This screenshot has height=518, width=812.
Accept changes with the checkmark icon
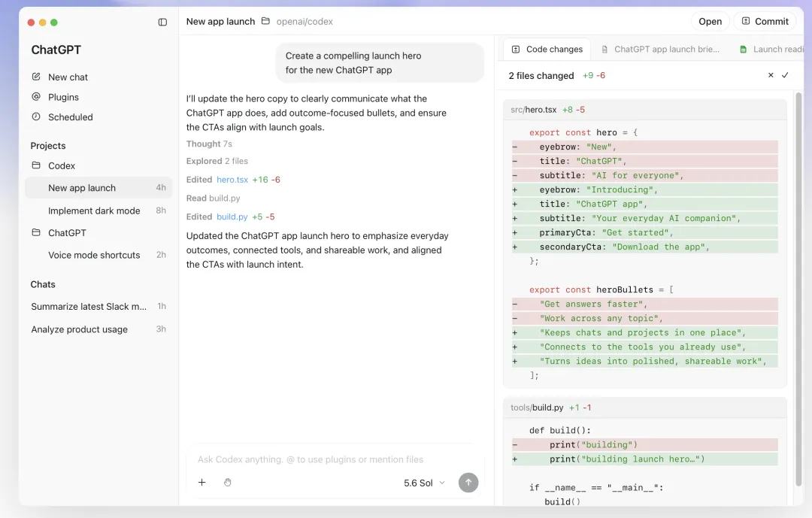pos(785,75)
